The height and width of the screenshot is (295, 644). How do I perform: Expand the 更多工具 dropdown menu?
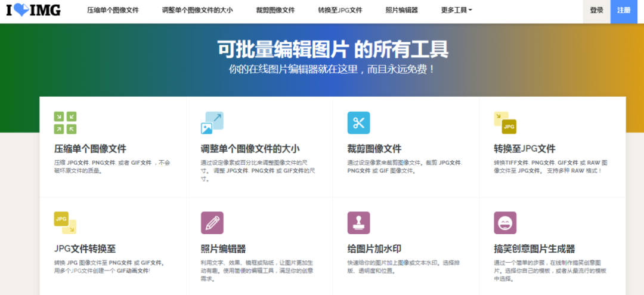click(x=456, y=10)
